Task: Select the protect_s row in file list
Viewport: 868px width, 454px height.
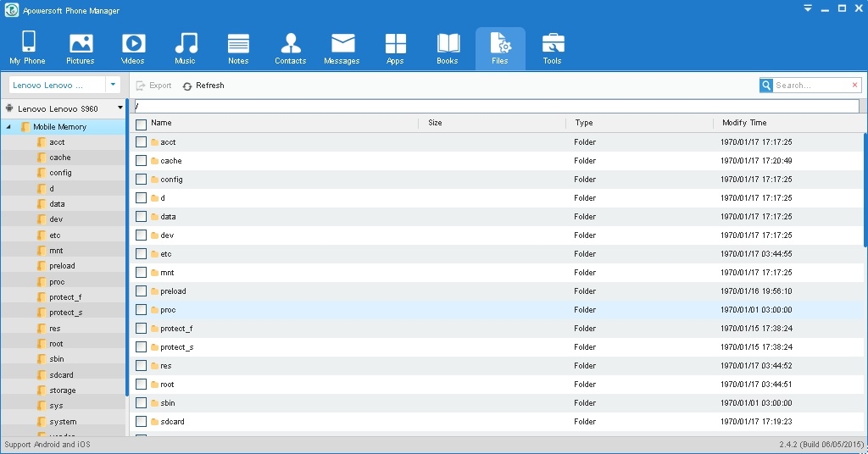Action: [x=497, y=347]
